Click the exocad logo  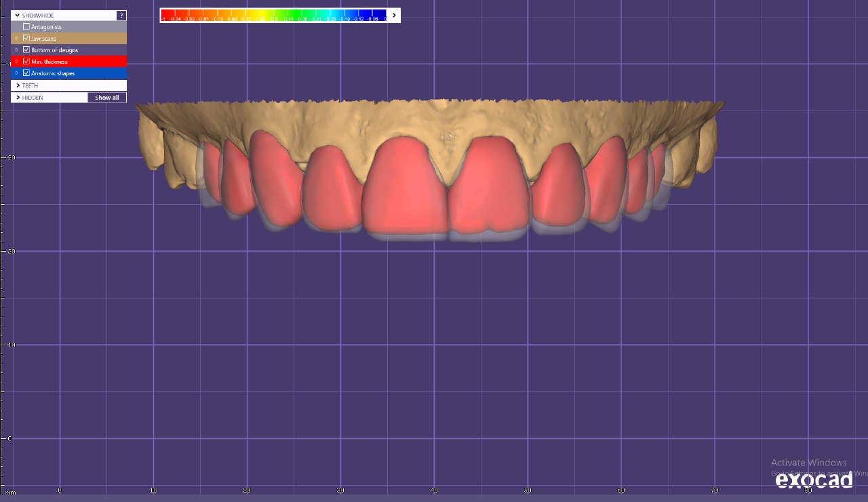click(814, 480)
